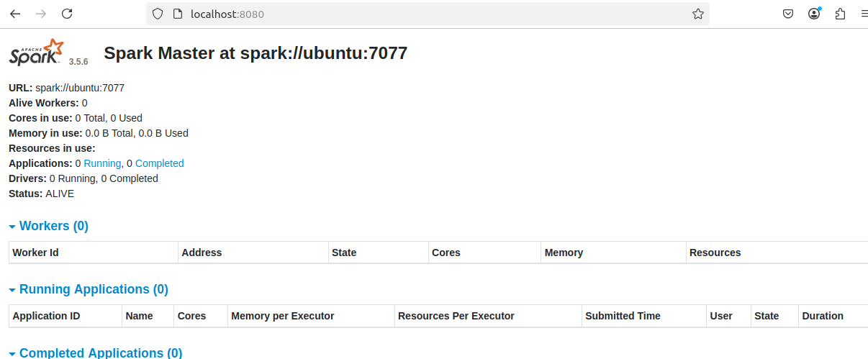This screenshot has height=359, width=868.
Task: Sort running applications by User column
Action: pos(728,316)
